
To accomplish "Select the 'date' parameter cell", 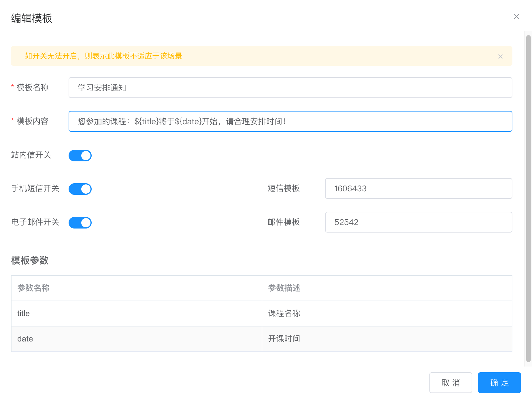I will tap(136, 339).
